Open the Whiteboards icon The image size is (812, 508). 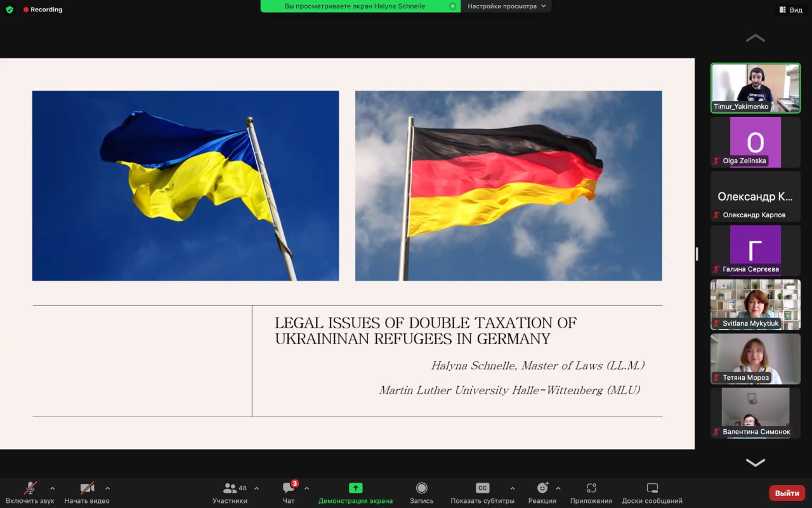[652, 488]
